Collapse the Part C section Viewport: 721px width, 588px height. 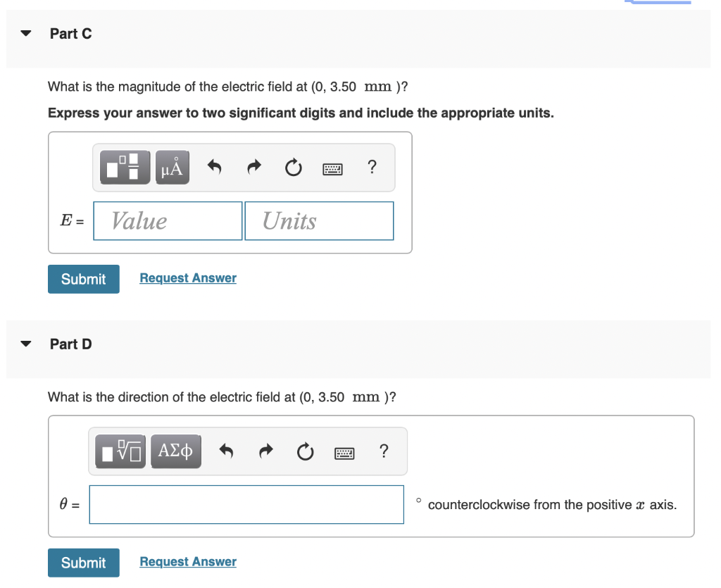click(x=26, y=33)
